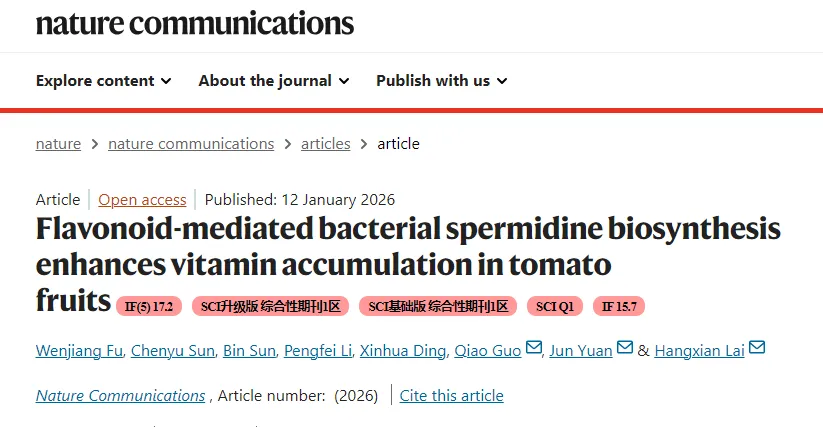The image size is (823, 427).
Task: Click the IF(5) 17.2 badge
Action: [x=149, y=306]
